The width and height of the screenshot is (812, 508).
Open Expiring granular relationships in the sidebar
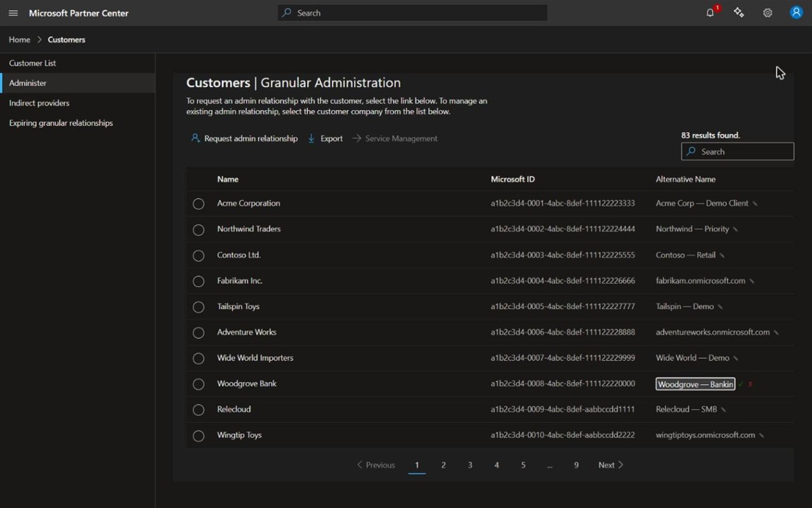[77, 123]
